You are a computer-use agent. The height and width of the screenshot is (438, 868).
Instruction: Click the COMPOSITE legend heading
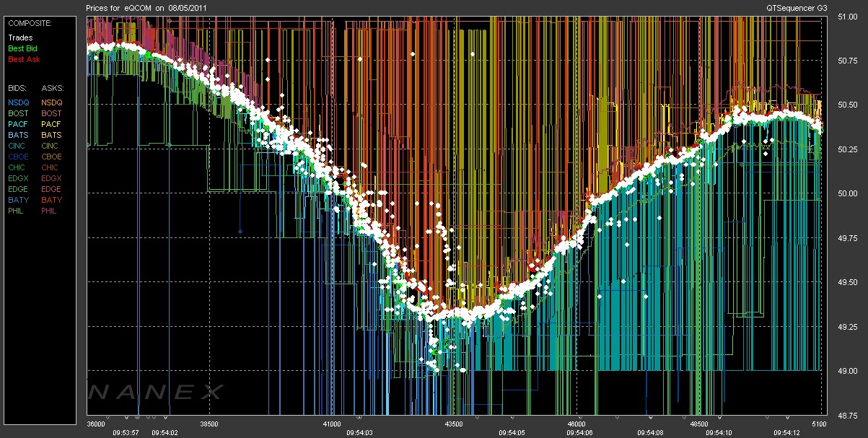[x=29, y=23]
